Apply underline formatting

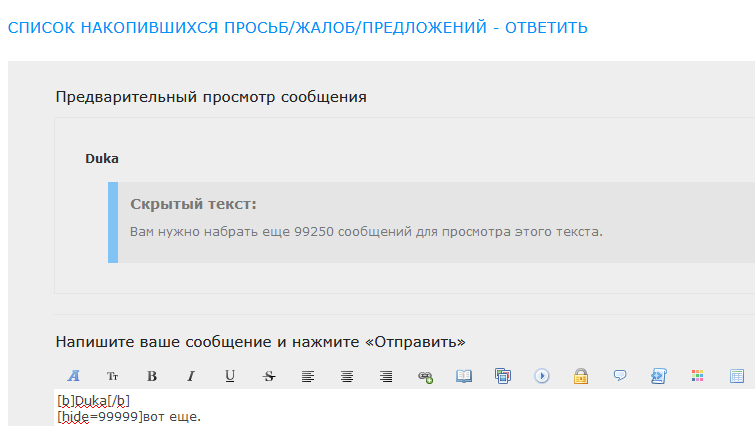230,376
